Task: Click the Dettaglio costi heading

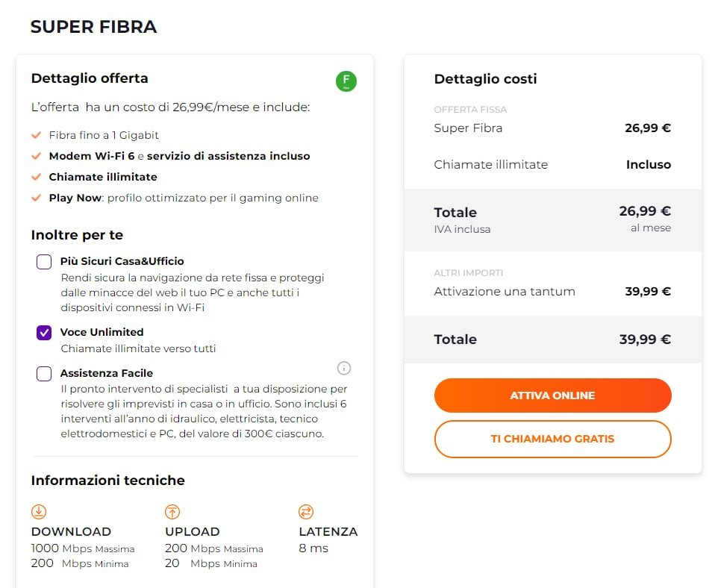Action: (x=485, y=79)
